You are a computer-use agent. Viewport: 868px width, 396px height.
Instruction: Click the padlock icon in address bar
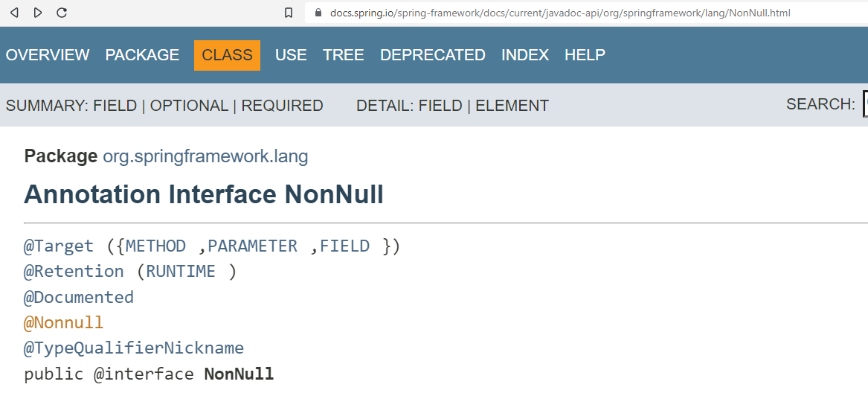(318, 13)
